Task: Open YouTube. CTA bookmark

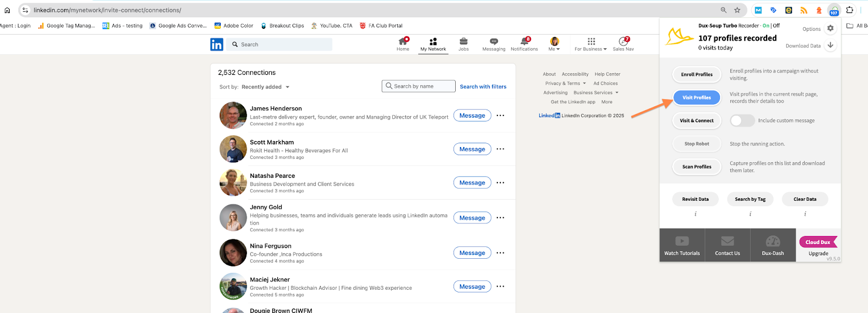Action: click(x=331, y=25)
